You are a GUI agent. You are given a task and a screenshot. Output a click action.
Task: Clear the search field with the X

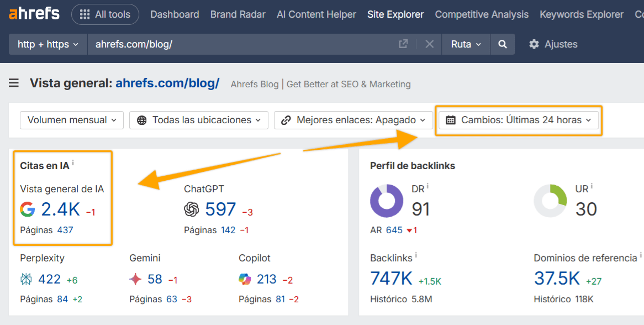pos(429,44)
